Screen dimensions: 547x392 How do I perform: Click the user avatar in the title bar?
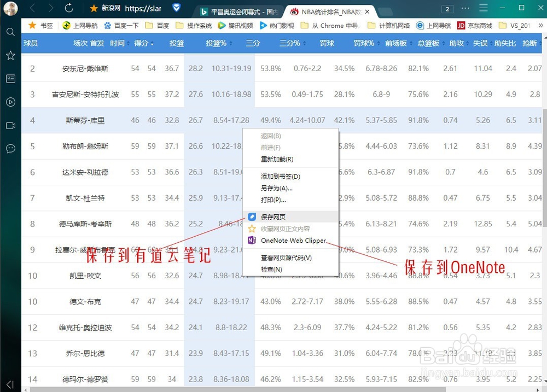click(x=10, y=8)
